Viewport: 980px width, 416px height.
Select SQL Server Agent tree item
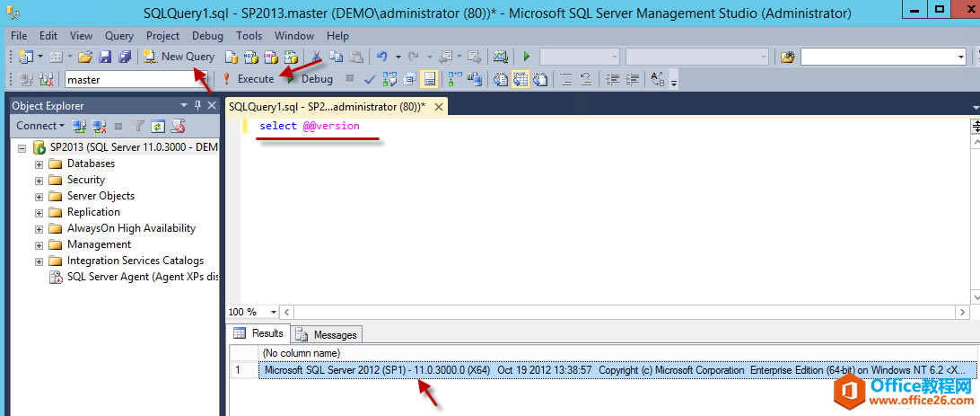143,277
